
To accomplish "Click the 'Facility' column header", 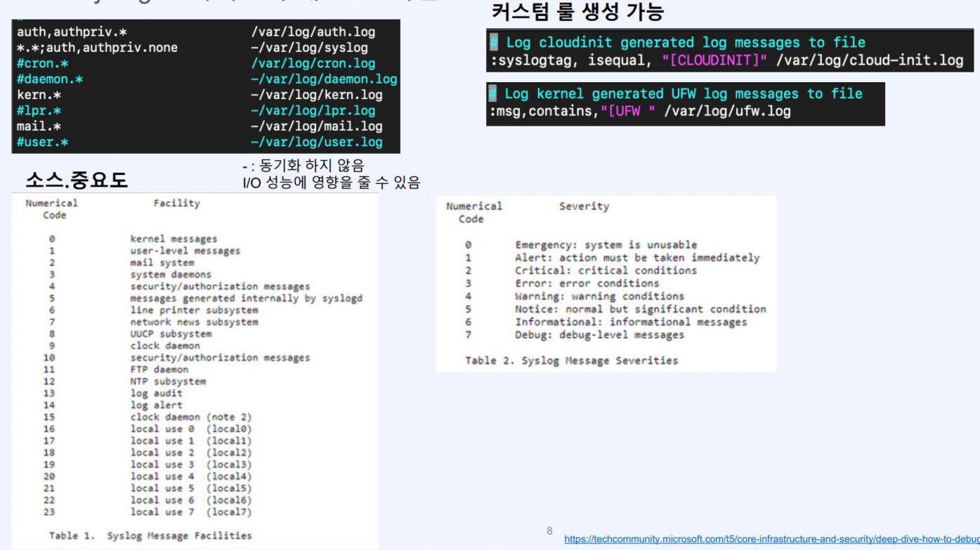I will coord(176,203).
